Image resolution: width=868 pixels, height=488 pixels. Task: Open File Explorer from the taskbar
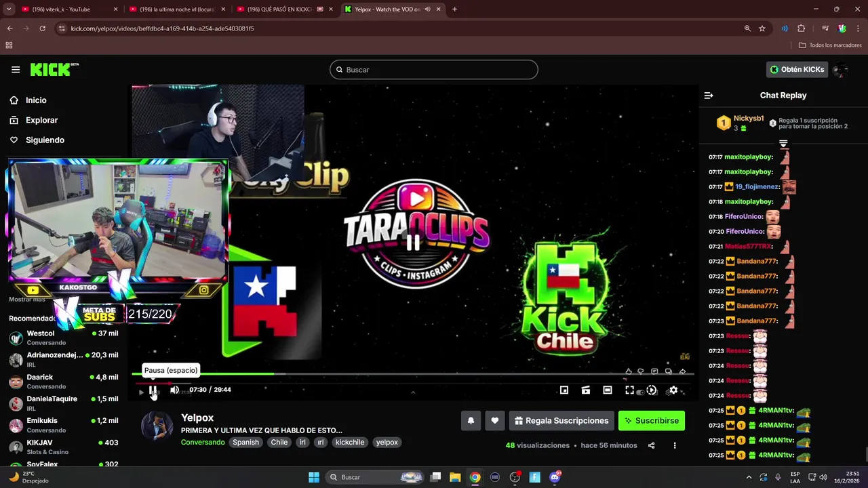(x=455, y=477)
